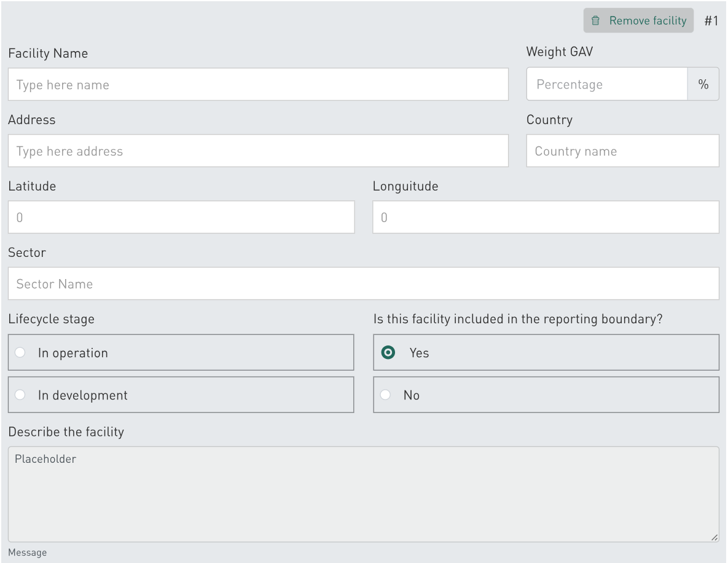Viewport: 728px width, 563px height.
Task: Focus the Address input field
Action: point(258,151)
